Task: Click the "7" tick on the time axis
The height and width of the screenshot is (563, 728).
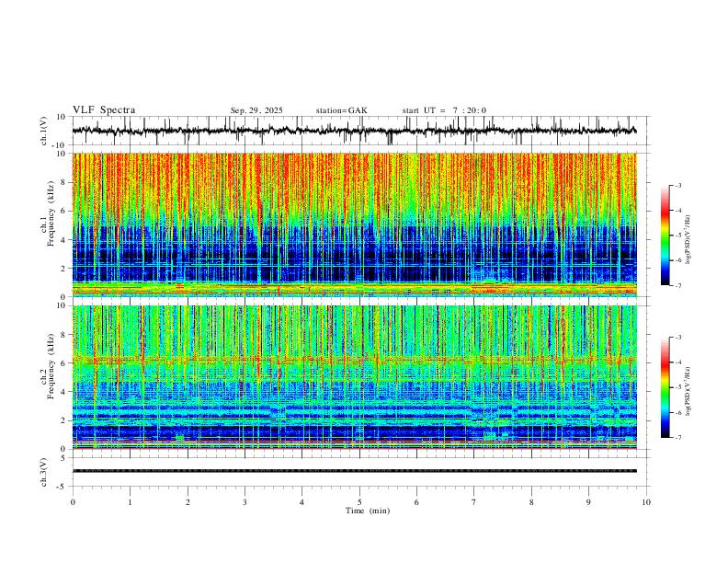Action: pos(474,502)
